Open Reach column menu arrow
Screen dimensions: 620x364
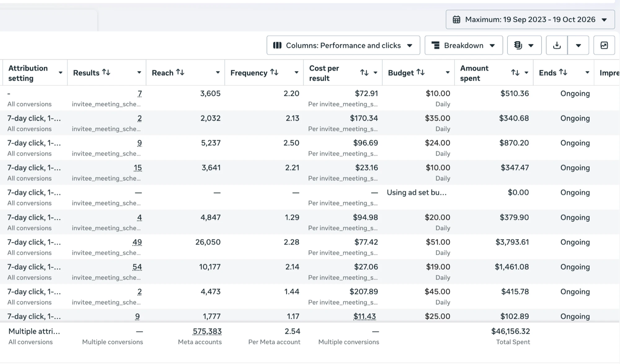(217, 72)
